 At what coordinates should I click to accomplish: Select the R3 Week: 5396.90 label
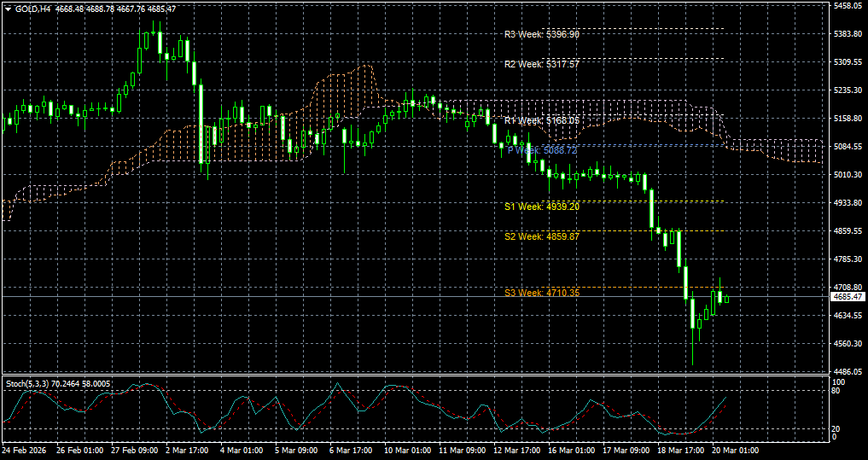pos(542,34)
